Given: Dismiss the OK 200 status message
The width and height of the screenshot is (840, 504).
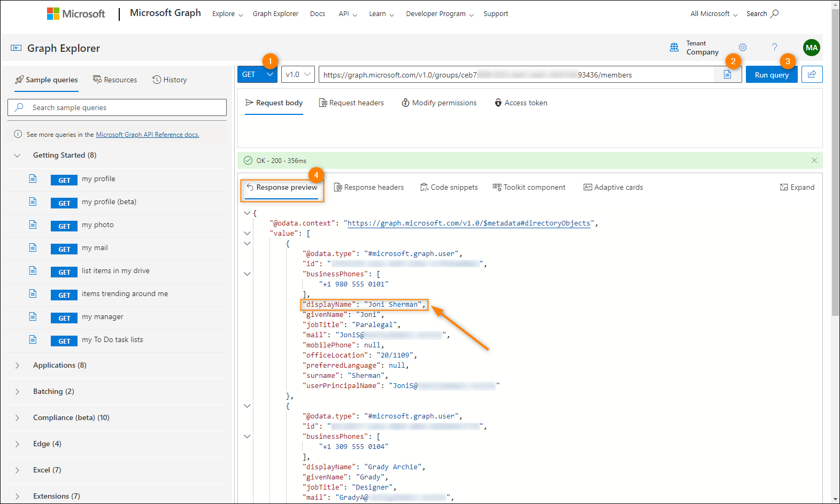Looking at the screenshot, I should [x=814, y=160].
